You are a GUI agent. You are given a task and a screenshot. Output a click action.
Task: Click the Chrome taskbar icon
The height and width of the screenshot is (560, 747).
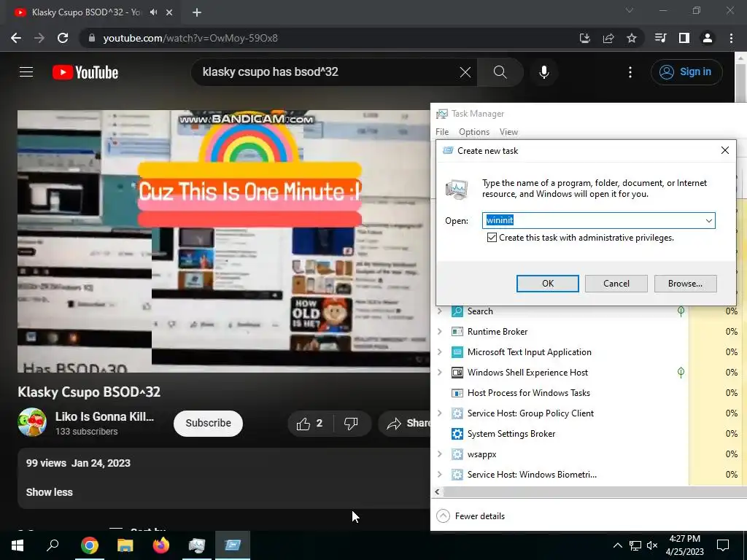click(90, 545)
